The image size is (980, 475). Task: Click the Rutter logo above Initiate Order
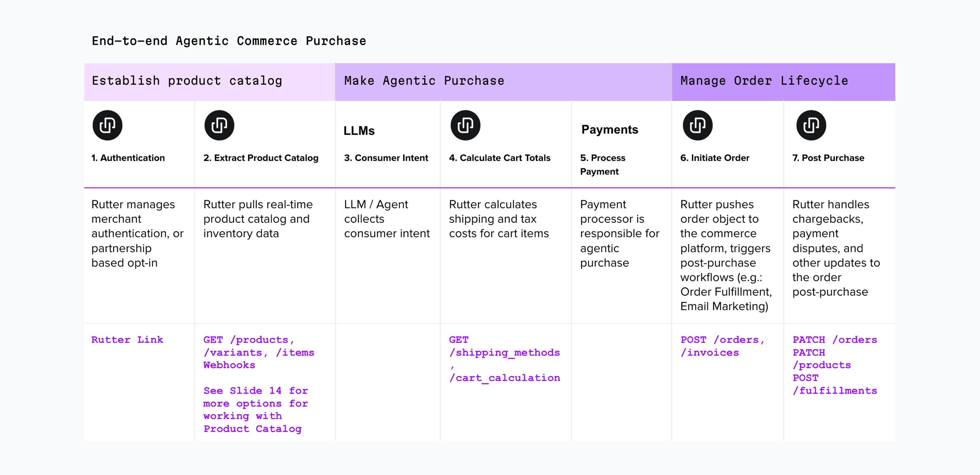pyautogui.click(x=697, y=125)
